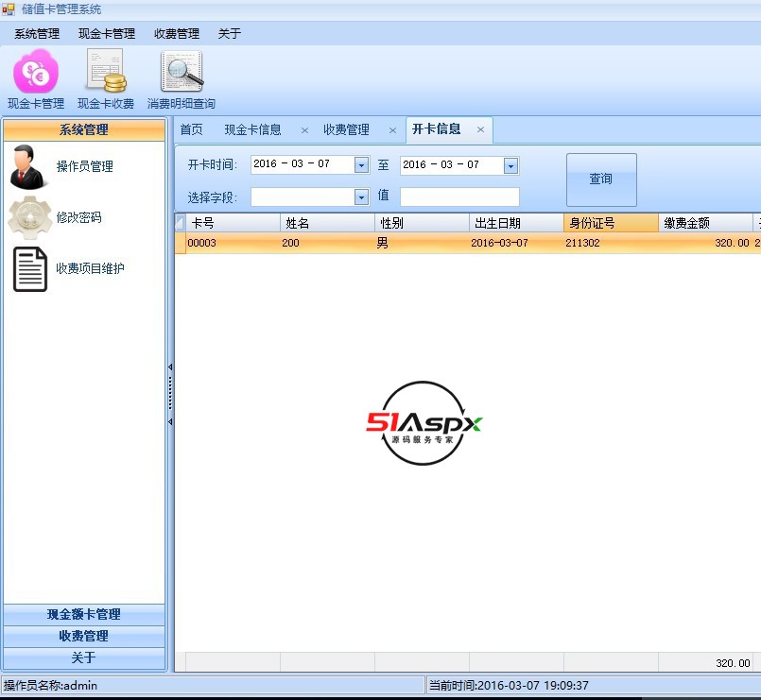This screenshot has height=700, width=761.
Task: Expand the 关于 sidebar section
Action: 84,657
